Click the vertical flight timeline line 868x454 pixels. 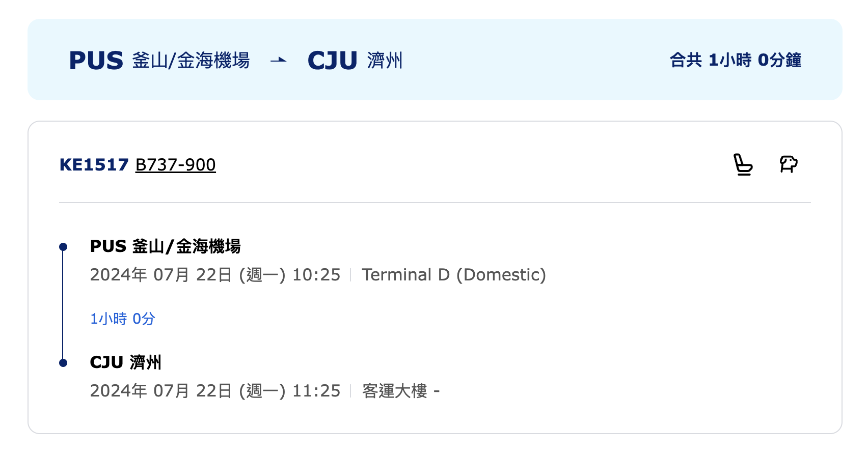pyautogui.click(x=63, y=305)
